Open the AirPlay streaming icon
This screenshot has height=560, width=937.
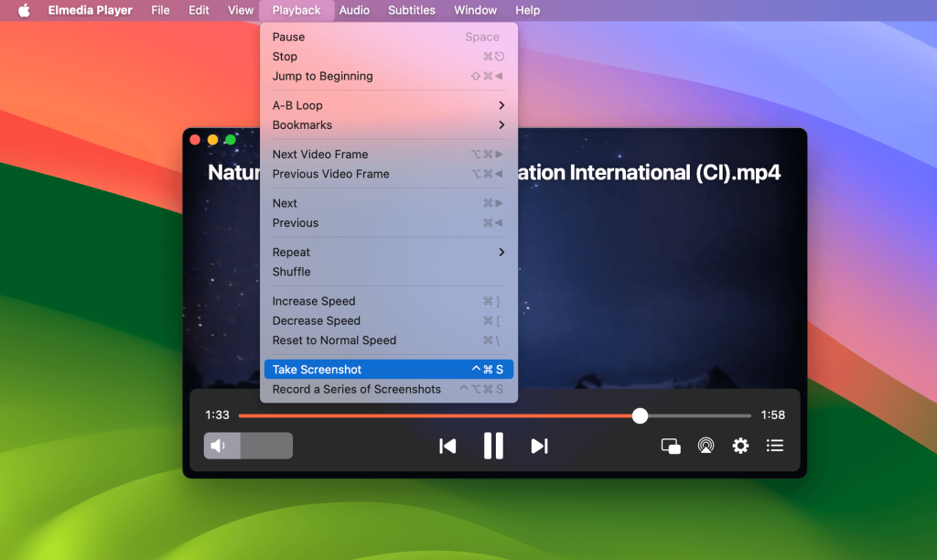(x=705, y=446)
